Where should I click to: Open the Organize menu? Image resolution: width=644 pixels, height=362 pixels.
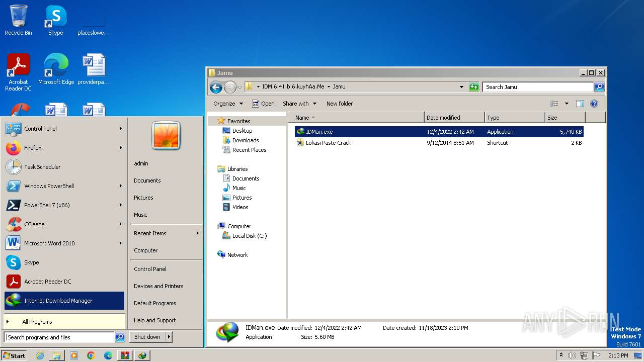point(228,104)
